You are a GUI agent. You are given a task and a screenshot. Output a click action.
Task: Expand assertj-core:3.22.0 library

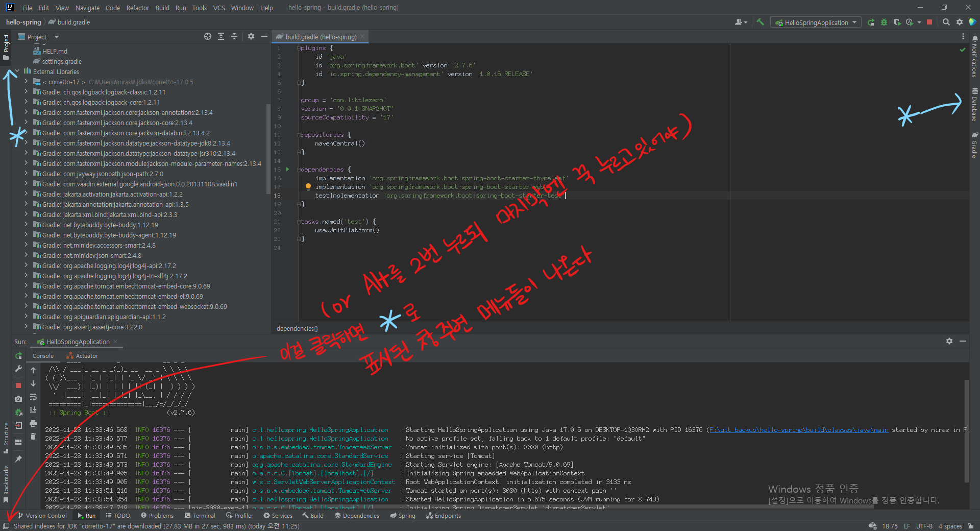[x=26, y=327]
